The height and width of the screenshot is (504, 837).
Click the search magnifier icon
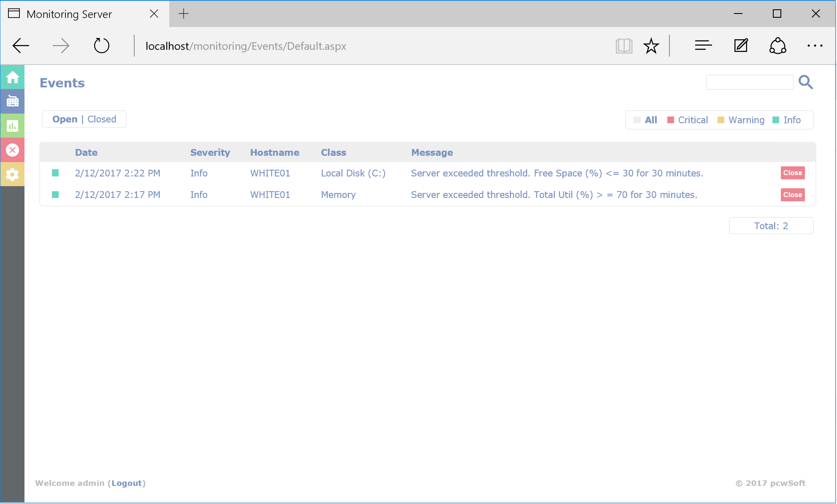coord(805,82)
